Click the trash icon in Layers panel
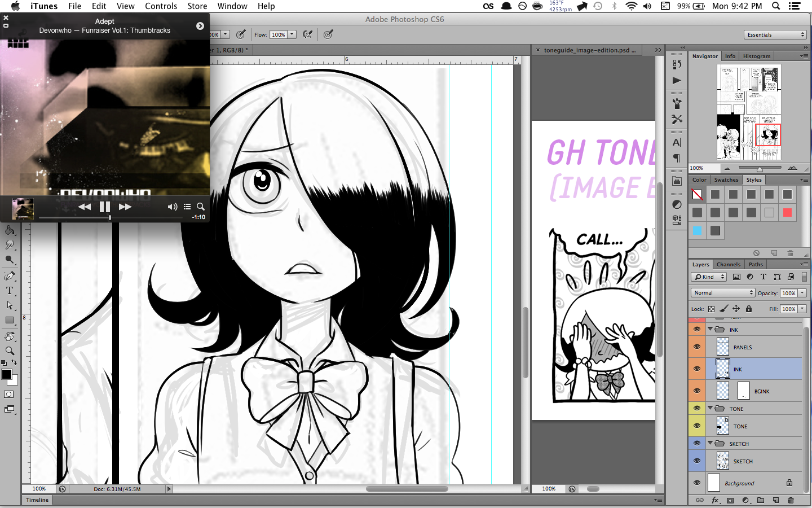Image resolution: width=812 pixels, height=508 pixels. click(x=791, y=500)
